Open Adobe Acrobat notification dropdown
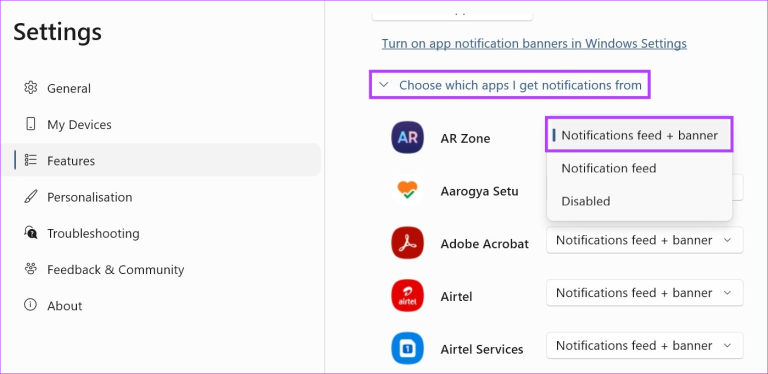 645,240
